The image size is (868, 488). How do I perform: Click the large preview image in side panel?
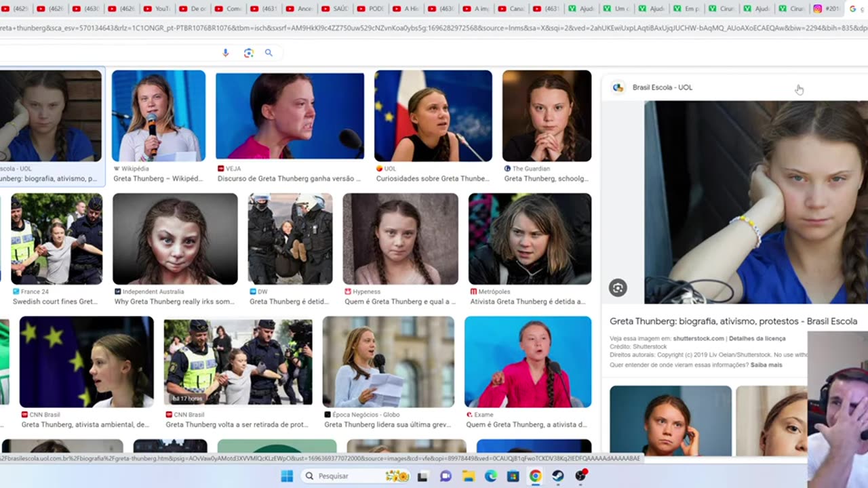click(755, 202)
